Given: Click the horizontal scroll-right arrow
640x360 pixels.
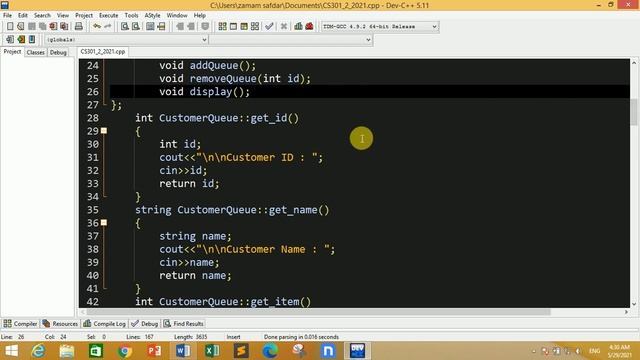Looking at the screenshot, I should coord(627,312).
